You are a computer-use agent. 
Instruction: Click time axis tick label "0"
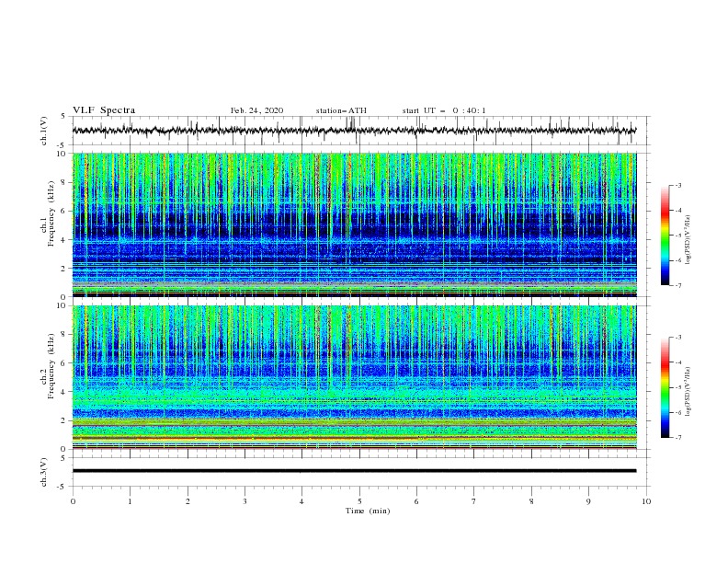coord(73,501)
